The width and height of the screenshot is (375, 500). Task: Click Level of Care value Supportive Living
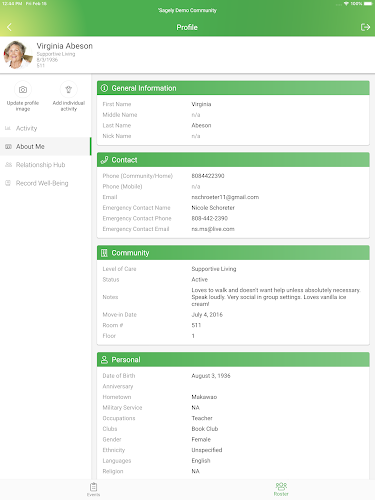coord(214,269)
